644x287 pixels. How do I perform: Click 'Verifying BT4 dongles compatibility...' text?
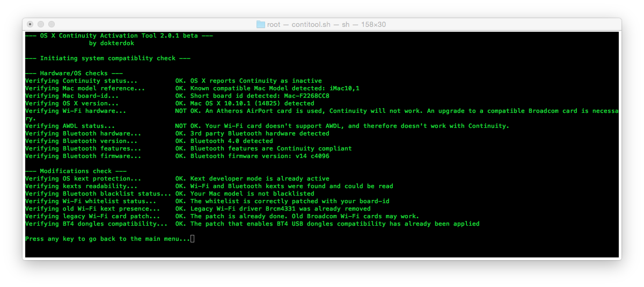97,224
